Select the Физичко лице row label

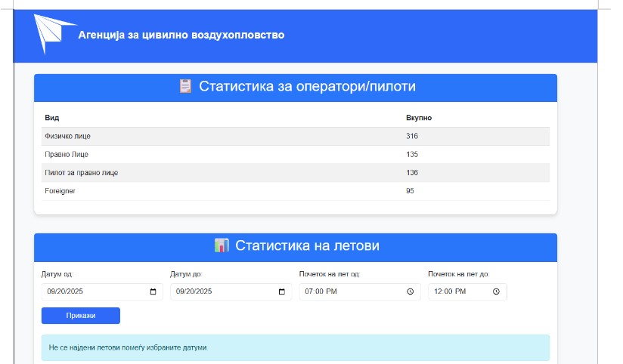point(67,136)
